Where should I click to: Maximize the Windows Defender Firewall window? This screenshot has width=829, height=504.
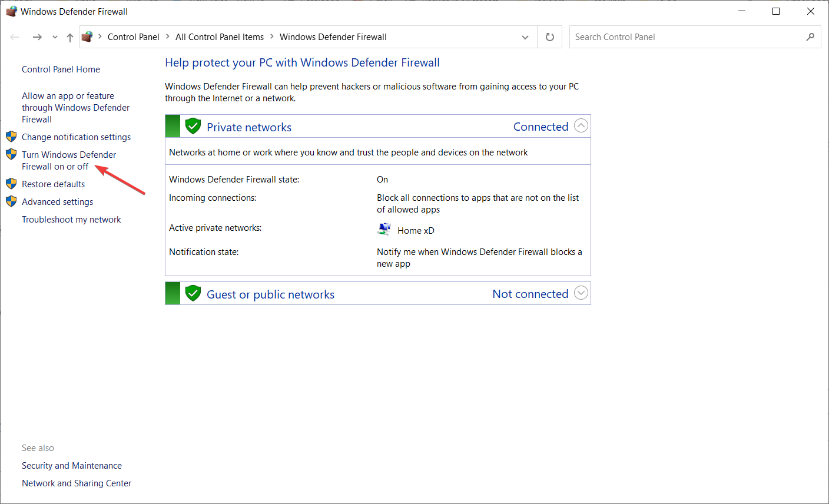tap(776, 11)
